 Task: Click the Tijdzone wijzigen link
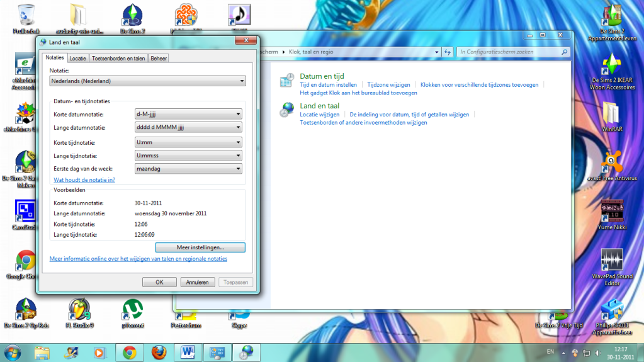388,84
